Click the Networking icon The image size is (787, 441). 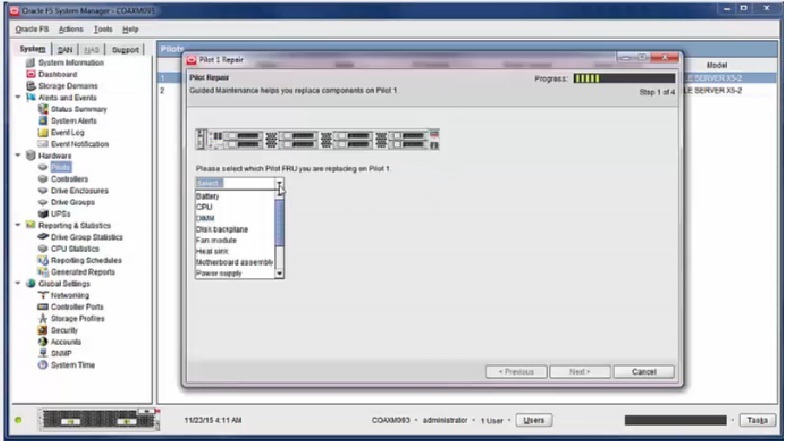click(43, 295)
